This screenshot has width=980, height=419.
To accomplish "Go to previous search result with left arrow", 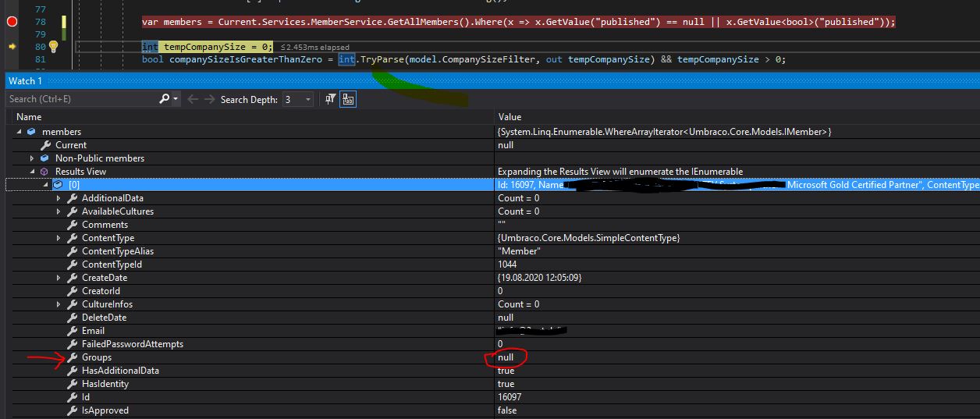I will coord(193,99).
